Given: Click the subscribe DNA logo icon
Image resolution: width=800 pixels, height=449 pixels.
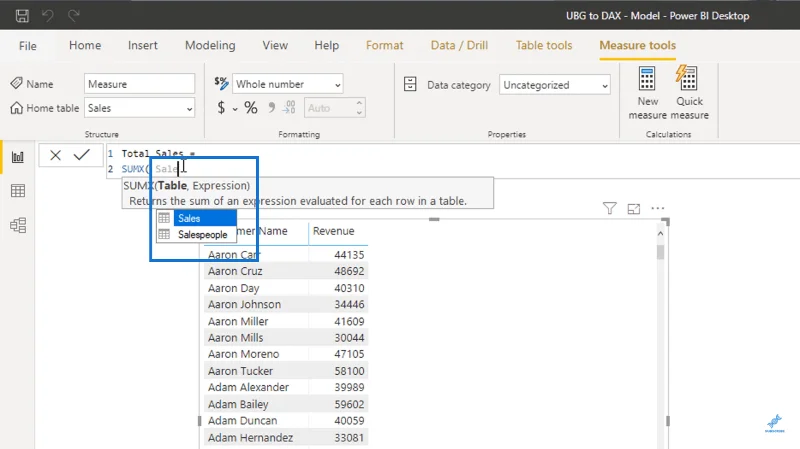Looking at the screenshot, I should tap(774, 423).
